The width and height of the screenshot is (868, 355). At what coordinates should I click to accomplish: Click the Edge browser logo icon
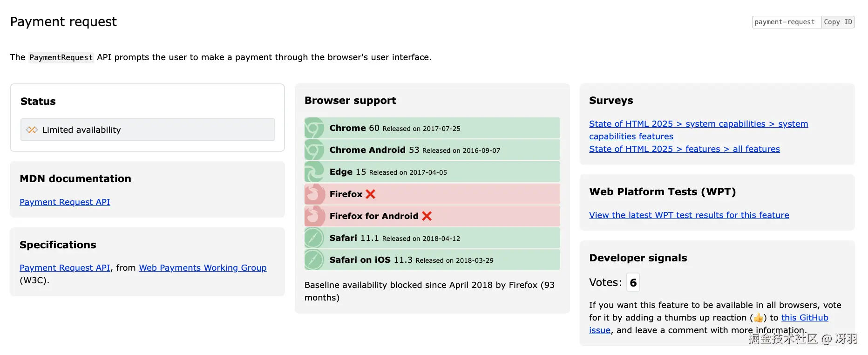pyautogui.click(x=314, y=172)
